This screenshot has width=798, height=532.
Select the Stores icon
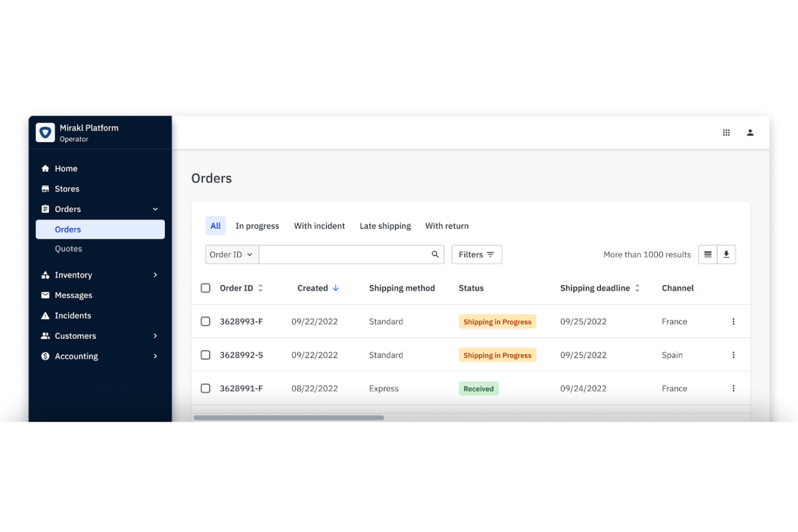pos(45,189)
